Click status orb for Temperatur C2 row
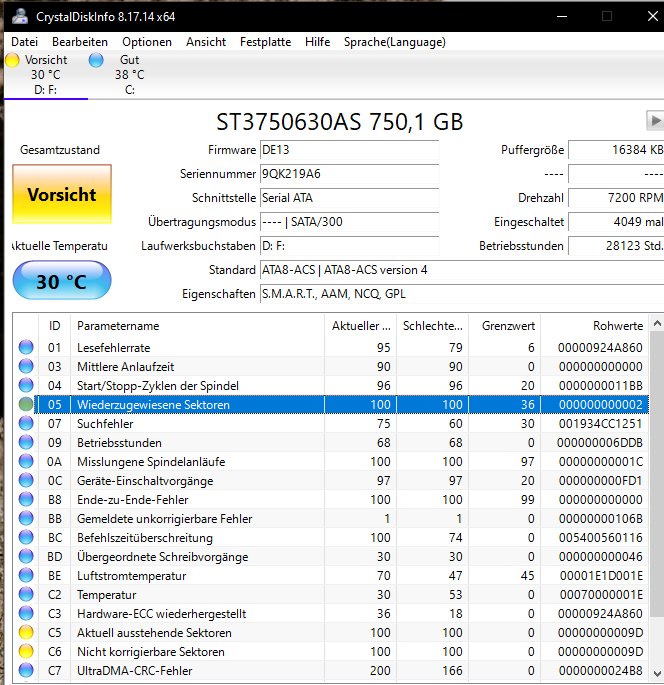Viewport: 664px width, 685px height. tap(26, 594)
